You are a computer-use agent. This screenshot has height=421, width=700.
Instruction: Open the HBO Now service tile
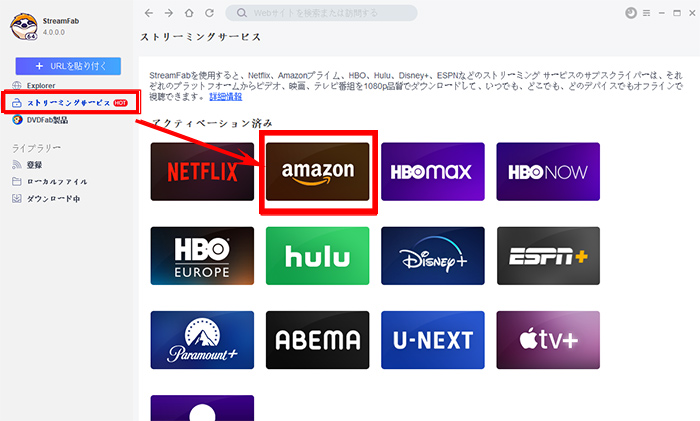(548, 172)
